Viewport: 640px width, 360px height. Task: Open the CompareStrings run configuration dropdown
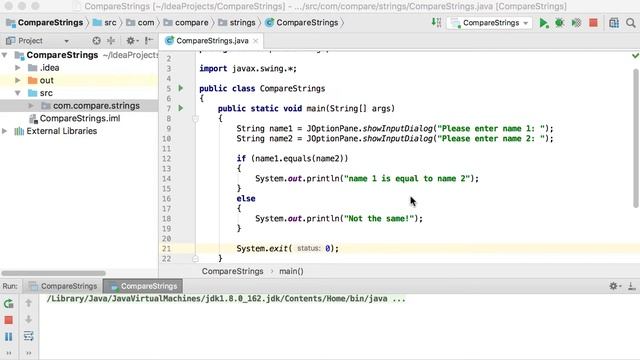[489, 23]
